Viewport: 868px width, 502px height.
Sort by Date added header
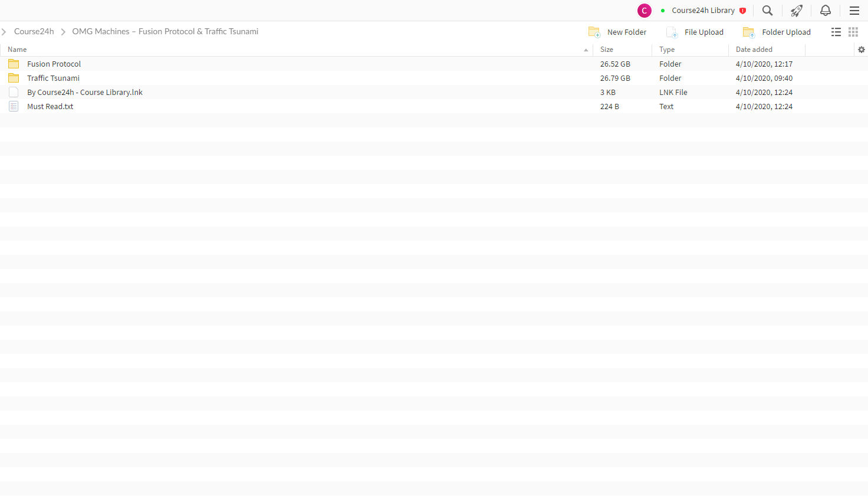754,50
